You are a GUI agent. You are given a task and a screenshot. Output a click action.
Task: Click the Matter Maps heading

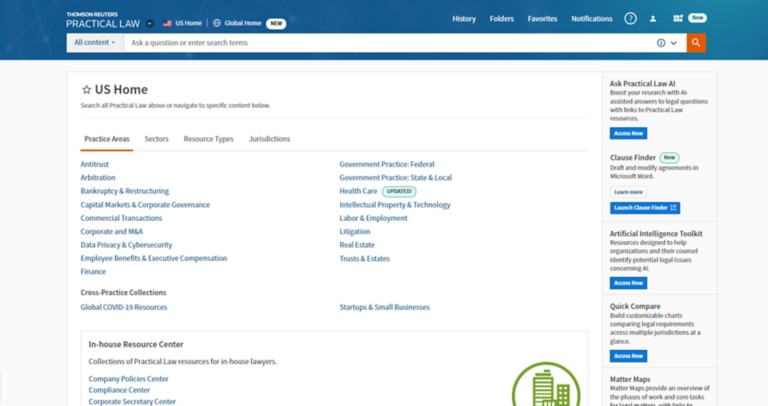click(x=630, y=379)
